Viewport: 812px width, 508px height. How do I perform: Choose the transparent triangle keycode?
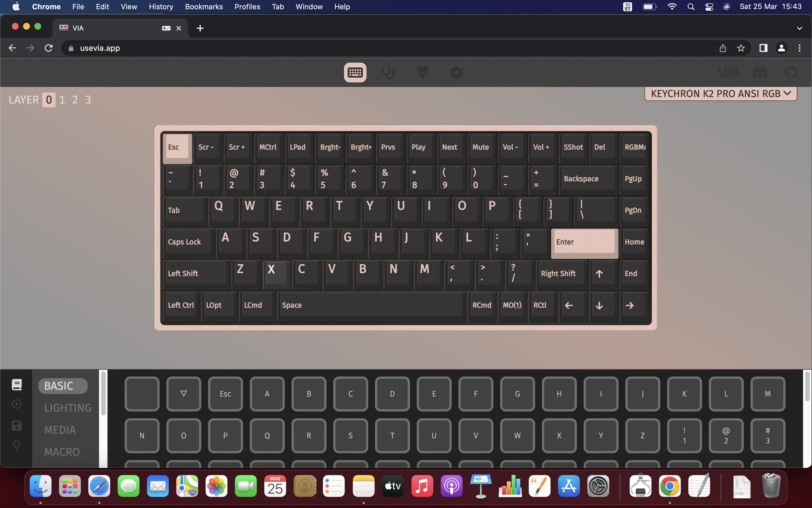tap(184, 394)
